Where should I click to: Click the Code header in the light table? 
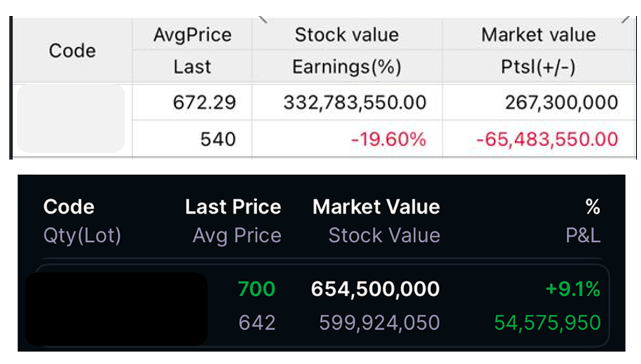tap(72, 51)
